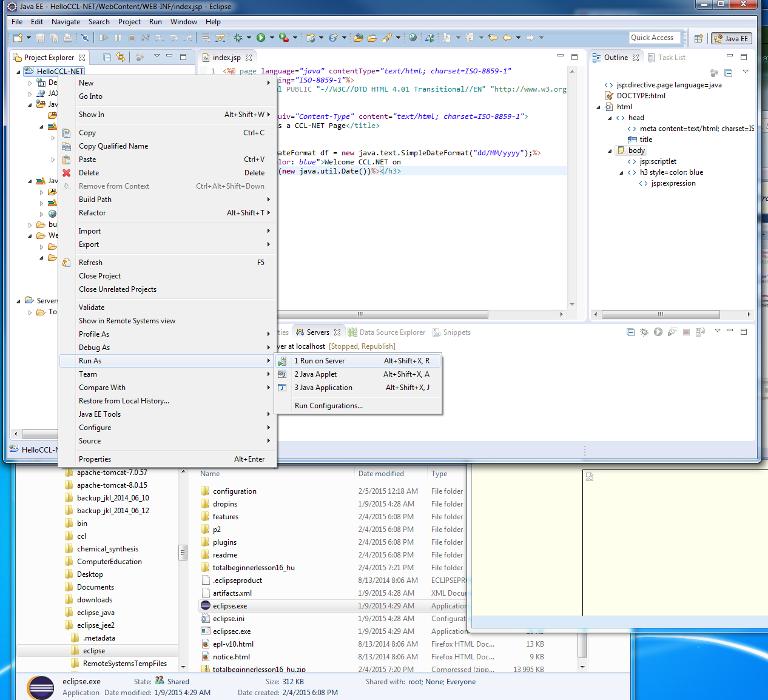Screen dimensions: 768x700
Task: Choose Run Configurations... in submenu
Action: point(328,406)
